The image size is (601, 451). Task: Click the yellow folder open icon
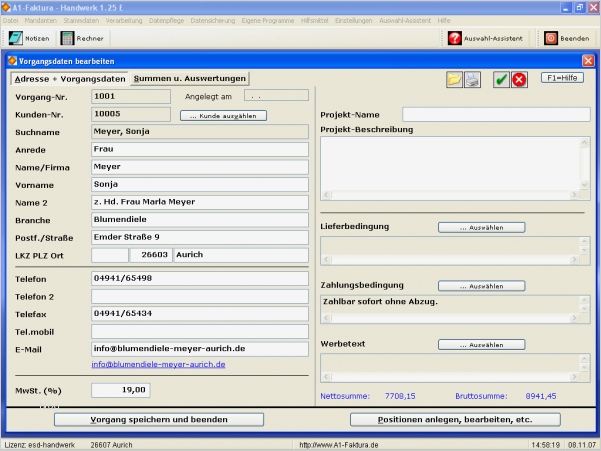click(x=455, y=80)
